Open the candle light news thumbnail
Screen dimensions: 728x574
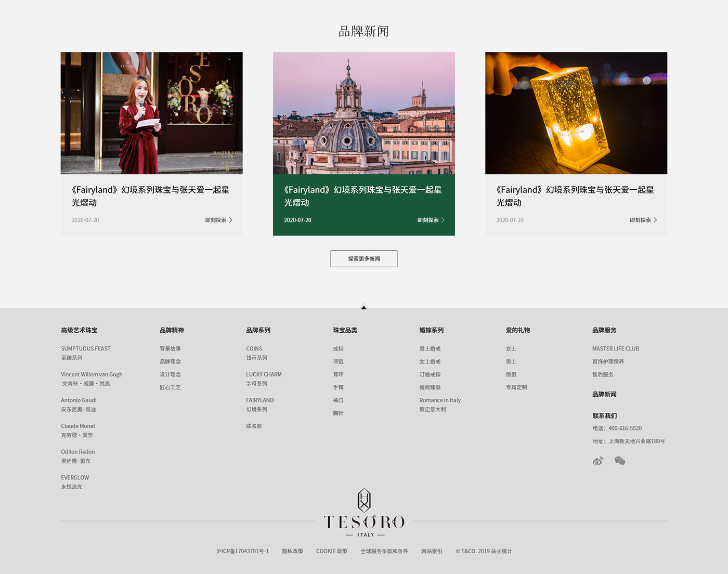576,113
